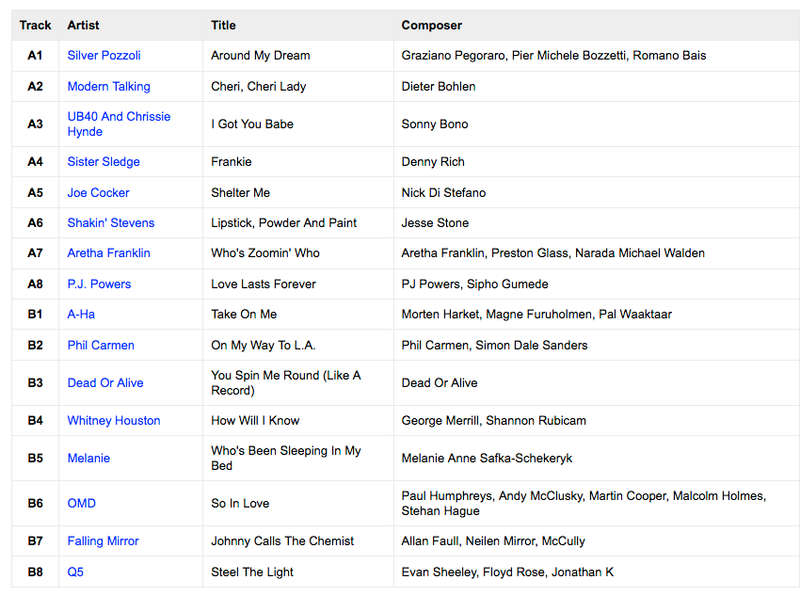Image resolution: width=800 pixels, height=600 pixels.
Task: Click composer cell 'Melanie Anne Safka-Schekeryk'
Action: click(487, 458)
